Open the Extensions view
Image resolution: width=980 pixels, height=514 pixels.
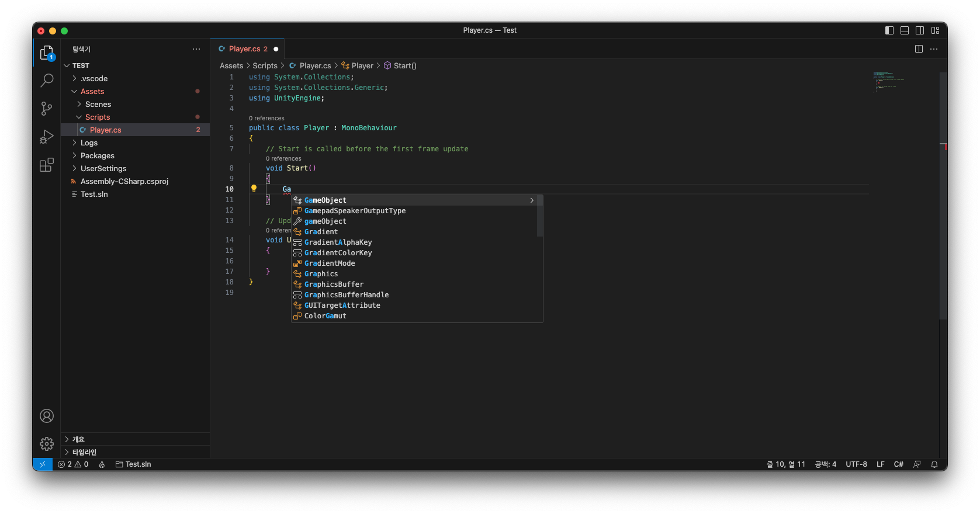coord(47,165)
